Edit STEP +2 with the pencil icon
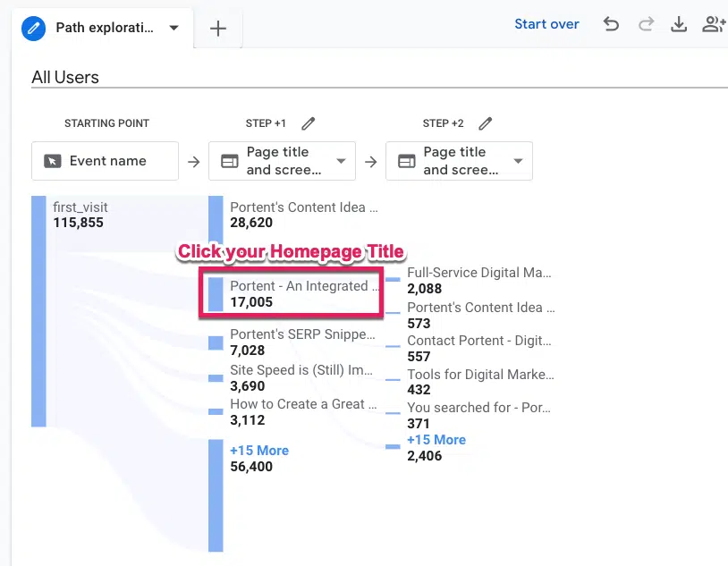The height and width of the screenshot is (566, 728). click(x=485, y=123)
